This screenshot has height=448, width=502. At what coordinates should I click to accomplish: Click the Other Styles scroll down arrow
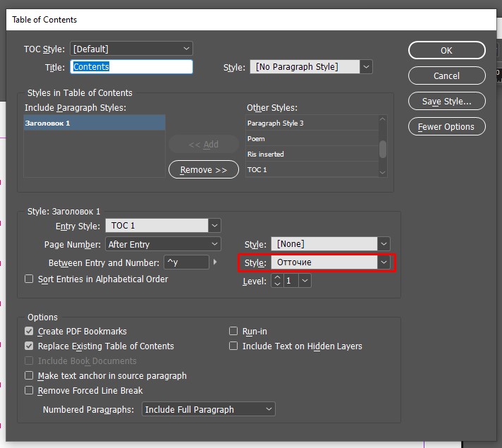383,172
